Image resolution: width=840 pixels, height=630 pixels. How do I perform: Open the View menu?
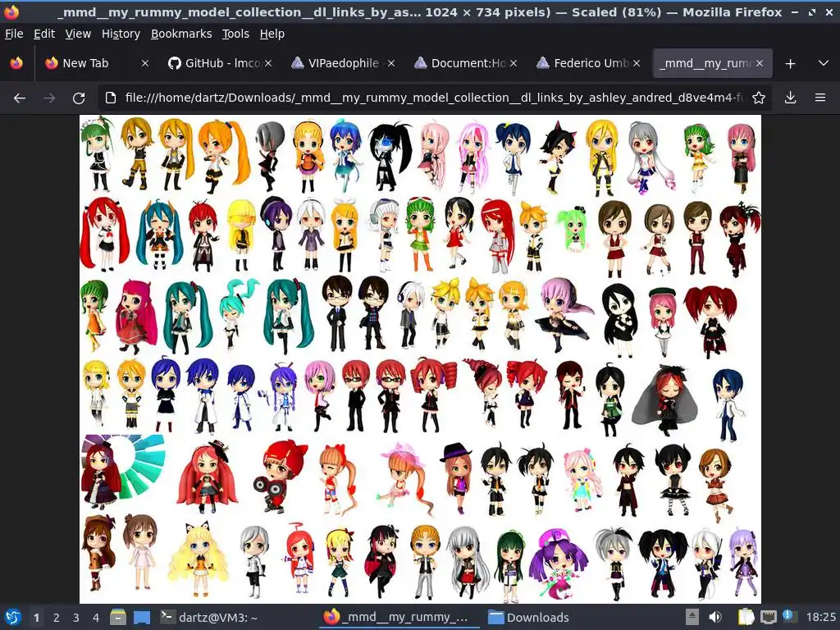[x=78, y=34]
